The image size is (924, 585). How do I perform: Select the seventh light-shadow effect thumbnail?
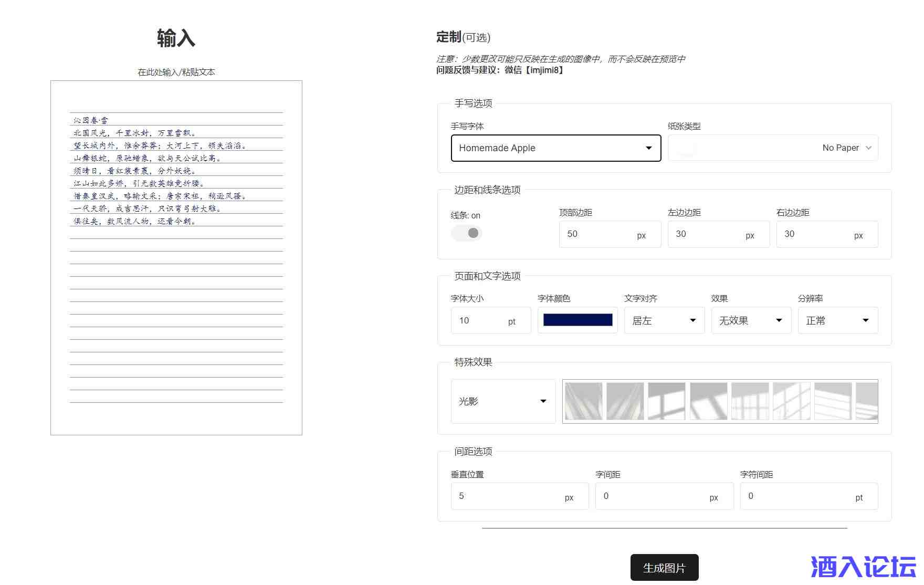(x=833, y=401)
